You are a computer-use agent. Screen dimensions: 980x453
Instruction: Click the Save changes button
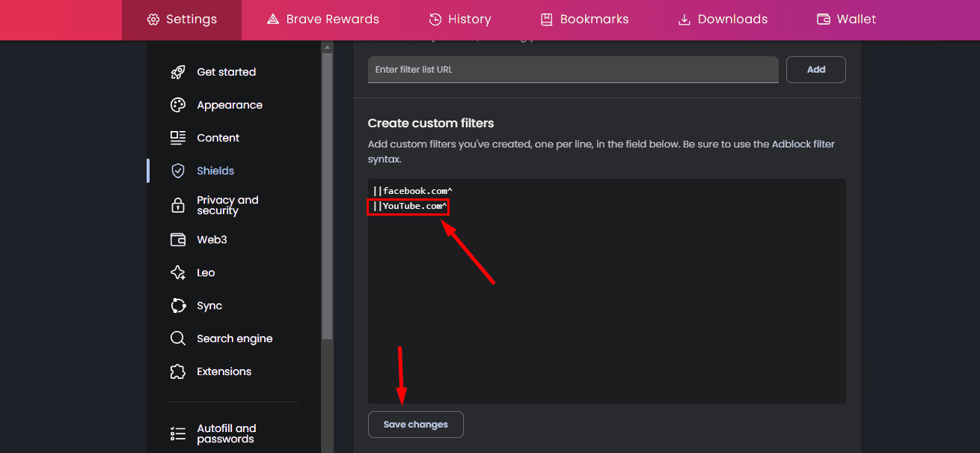click(415, 424)
